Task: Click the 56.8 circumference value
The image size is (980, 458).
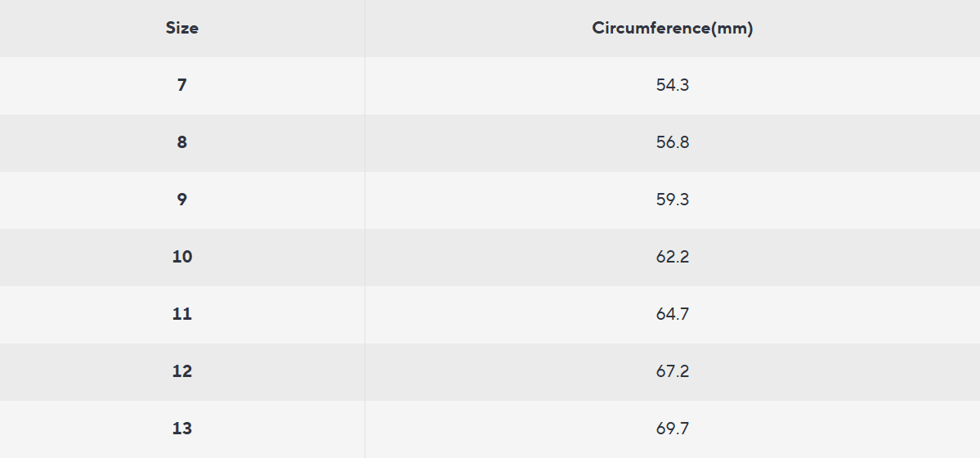Action: pyautogui.click(x=672, y=141)
